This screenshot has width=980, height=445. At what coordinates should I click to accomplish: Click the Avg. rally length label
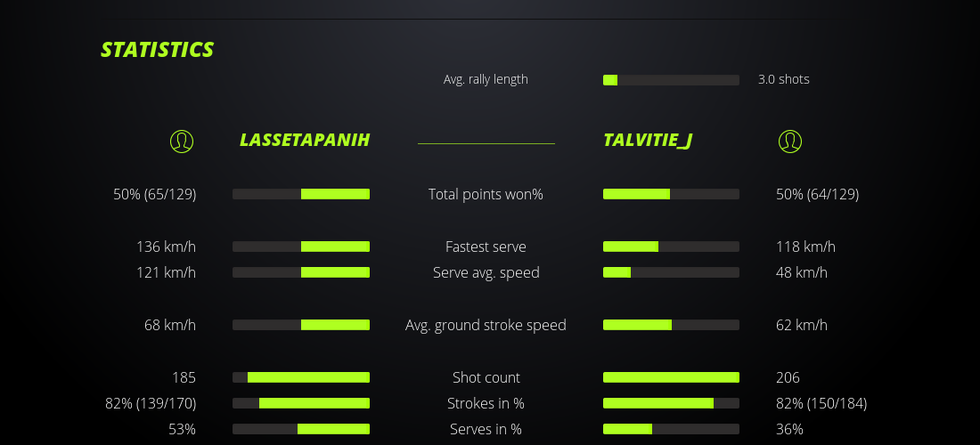pos(486,79)
